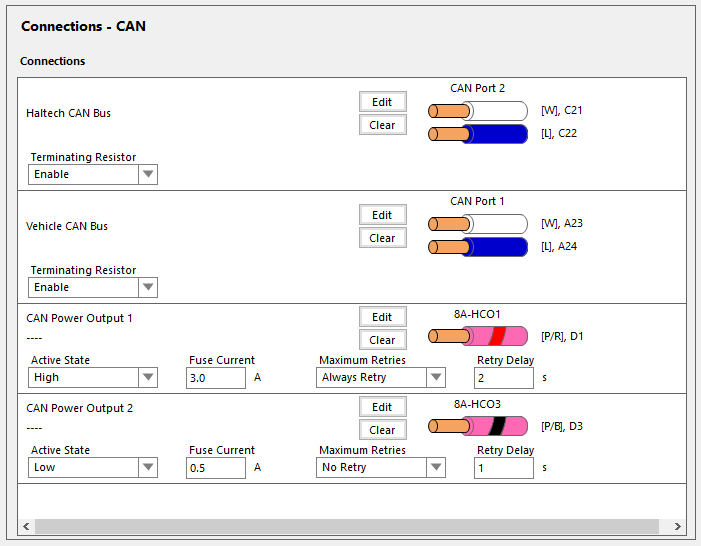This screenshot has height=546, width=701.
Task: Click the CAN Power Output 1 label
Action: (x=80, y=318)
